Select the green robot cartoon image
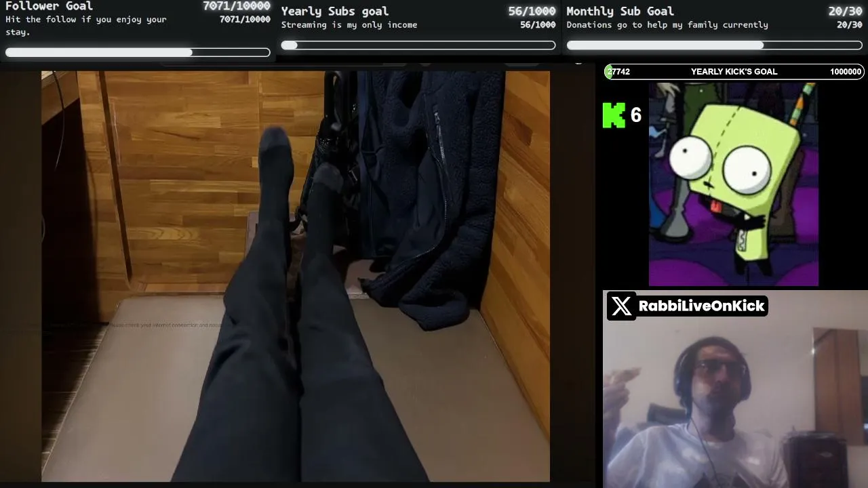 coord(734,184)
